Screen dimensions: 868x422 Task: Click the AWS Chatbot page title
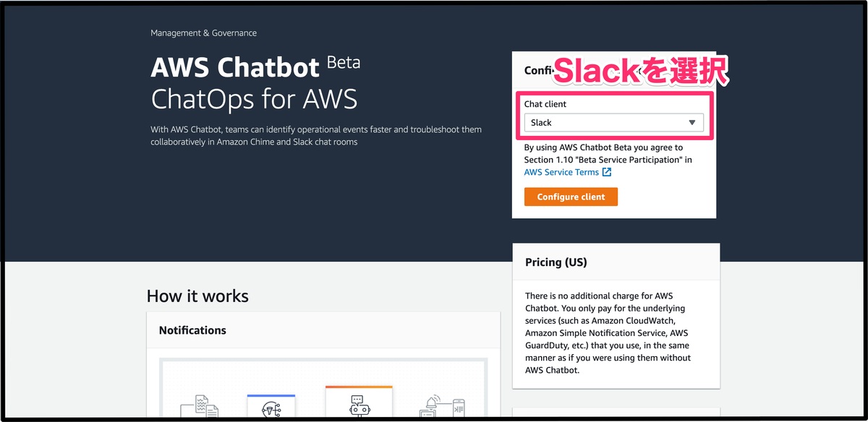coord(235,67)
